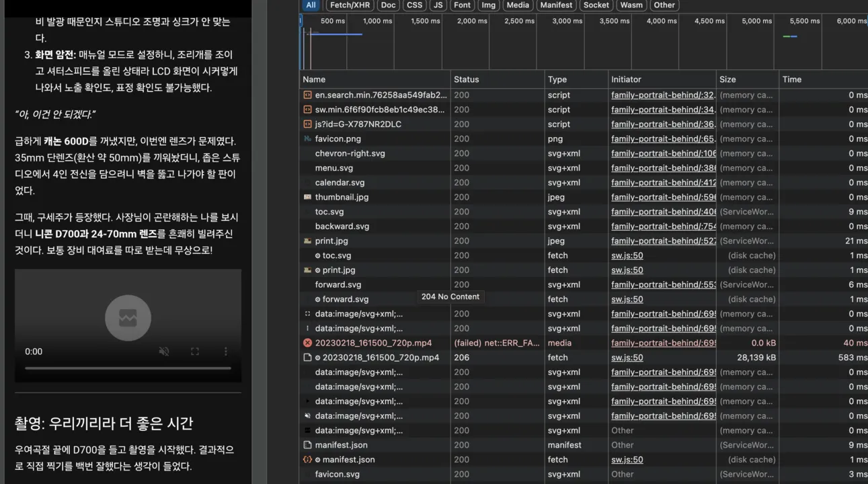Unmute the video using the speaker icon

pos(163,352)
